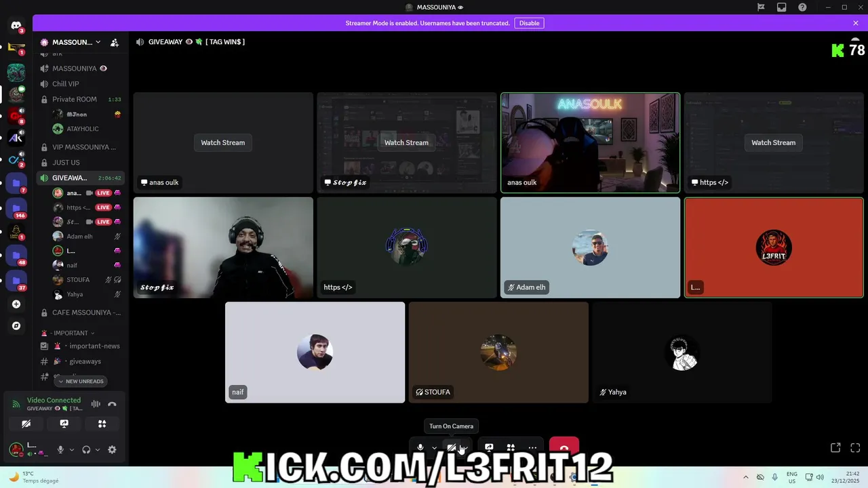Toggle camera in Video Connected panel
This screenshot has height=488, width=868.
coord(26,424)
